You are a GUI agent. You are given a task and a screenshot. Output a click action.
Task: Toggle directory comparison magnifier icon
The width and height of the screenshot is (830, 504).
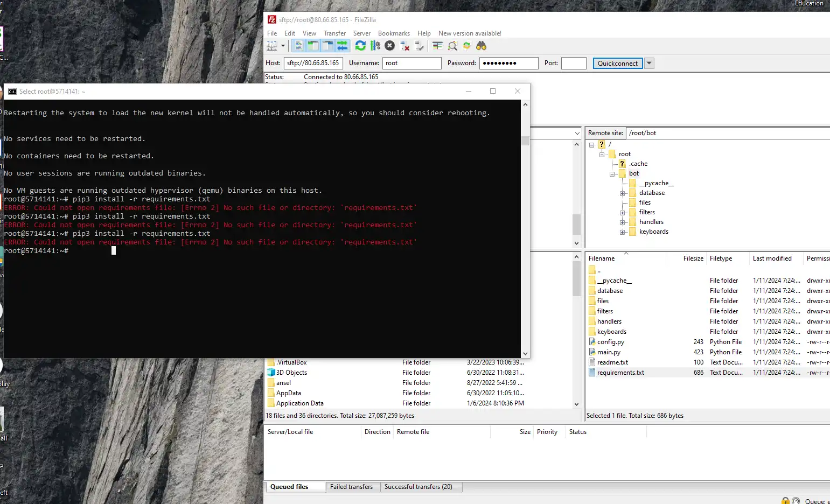point(452,46)
